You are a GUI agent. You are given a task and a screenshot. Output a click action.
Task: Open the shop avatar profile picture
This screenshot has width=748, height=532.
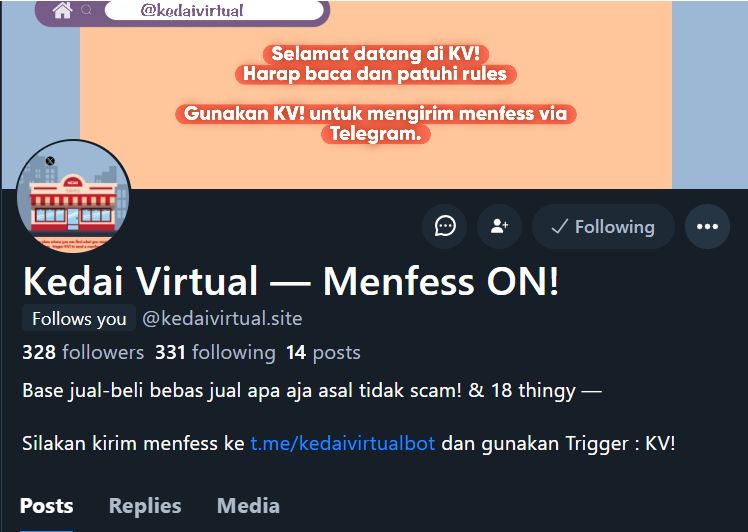pos(73,196)
